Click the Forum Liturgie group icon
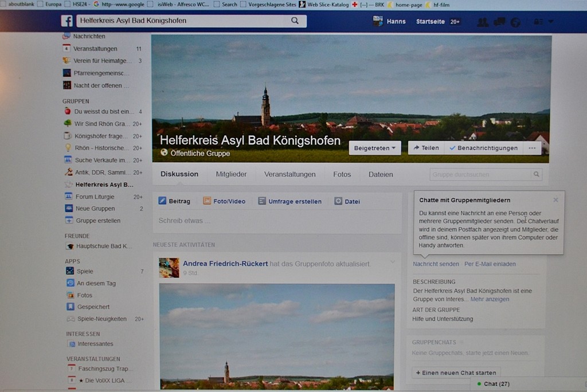This screenshot has width=587, height=392. click(69, 196)
